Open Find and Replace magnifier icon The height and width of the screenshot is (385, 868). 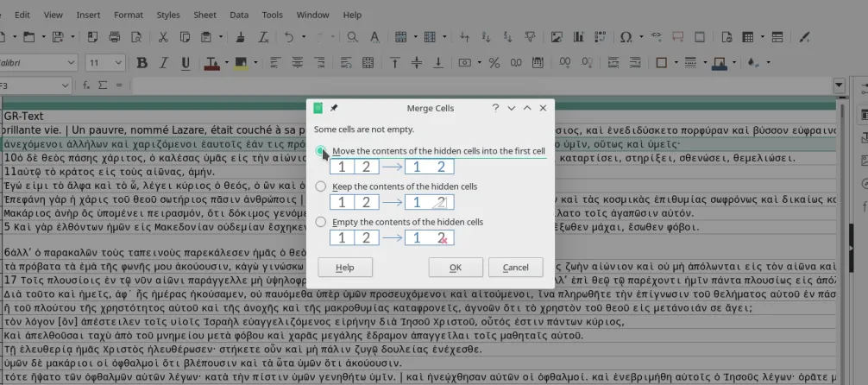[x=352, y=37]
